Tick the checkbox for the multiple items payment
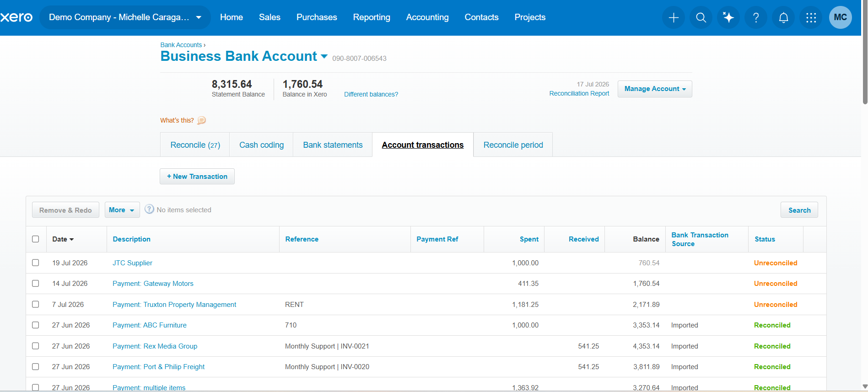This screenshot has width=868, height=392. [x=36, y=387]
